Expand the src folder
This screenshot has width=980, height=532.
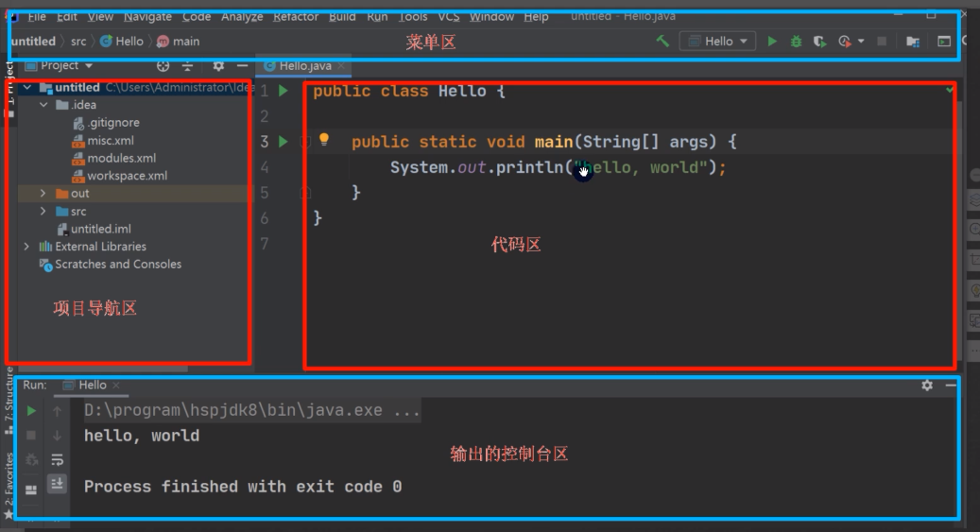click(x=43, y=212)
